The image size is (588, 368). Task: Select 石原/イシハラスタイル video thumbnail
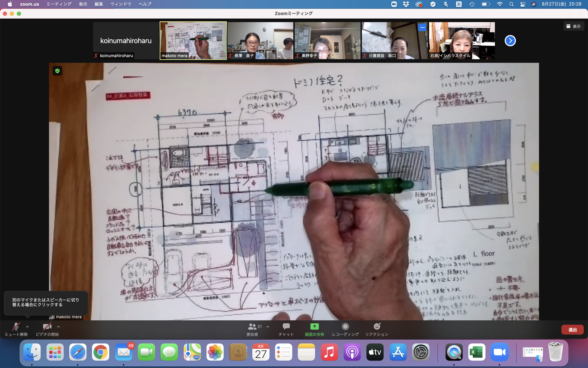point(462,41)
